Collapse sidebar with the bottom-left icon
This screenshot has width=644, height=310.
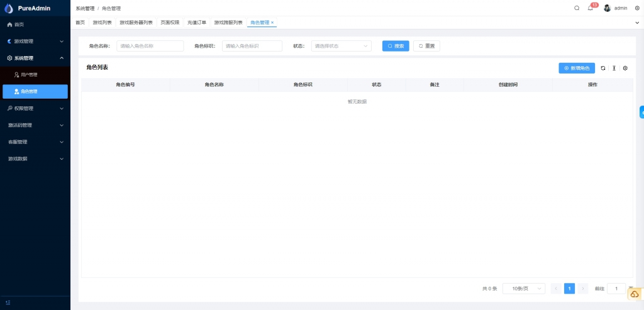coord(8,302)
